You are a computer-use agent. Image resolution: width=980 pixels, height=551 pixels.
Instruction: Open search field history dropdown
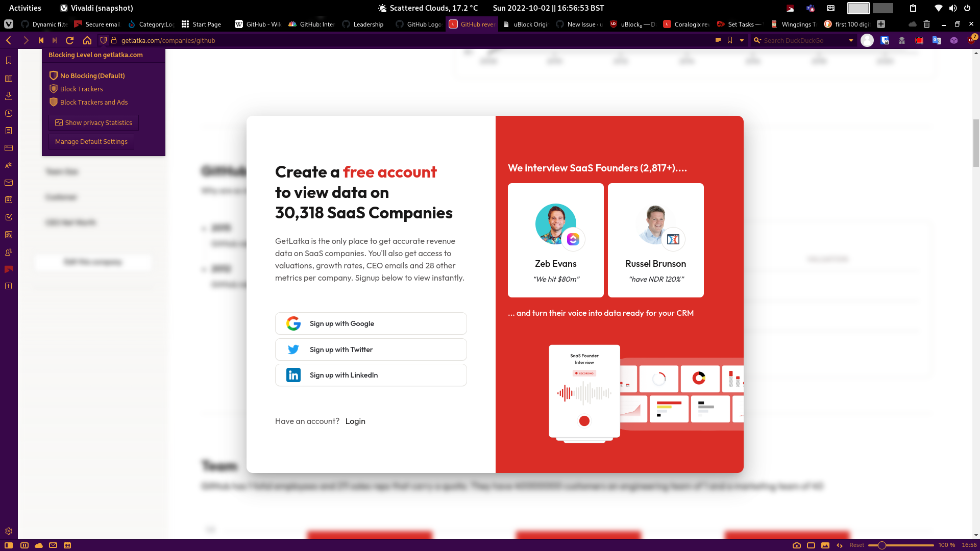pyautogui.click(x=851, y=40)
